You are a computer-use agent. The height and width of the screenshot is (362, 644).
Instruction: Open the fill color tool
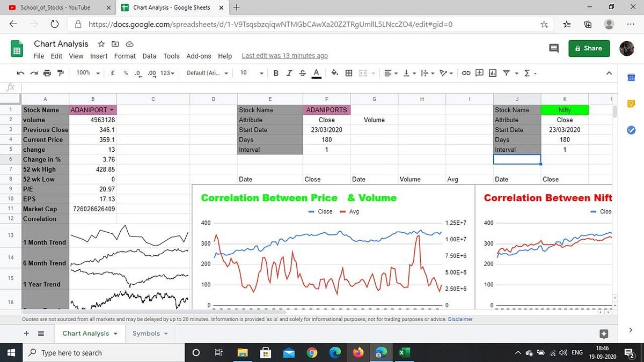click(334, 73)
